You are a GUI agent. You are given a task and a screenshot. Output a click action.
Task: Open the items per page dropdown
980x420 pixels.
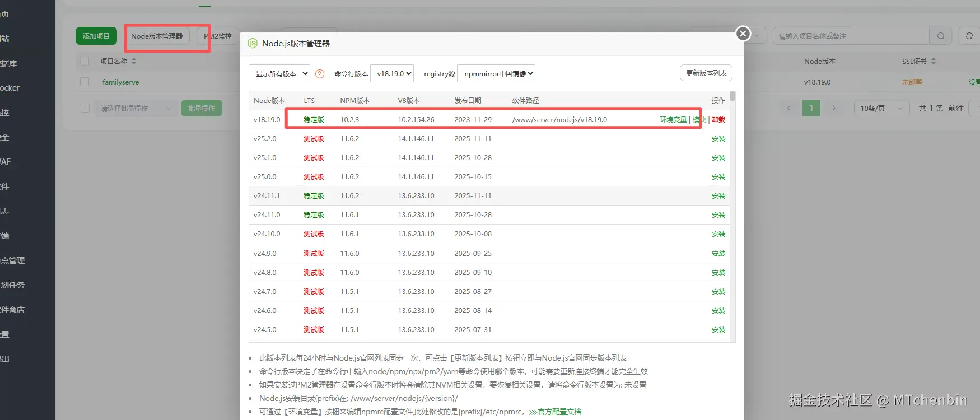(881, 108)
